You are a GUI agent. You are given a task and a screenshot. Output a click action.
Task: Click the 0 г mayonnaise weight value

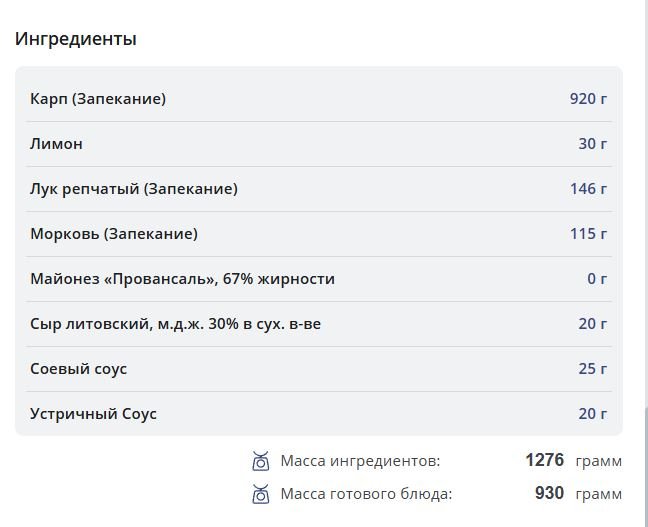click(x=597, y=279)
